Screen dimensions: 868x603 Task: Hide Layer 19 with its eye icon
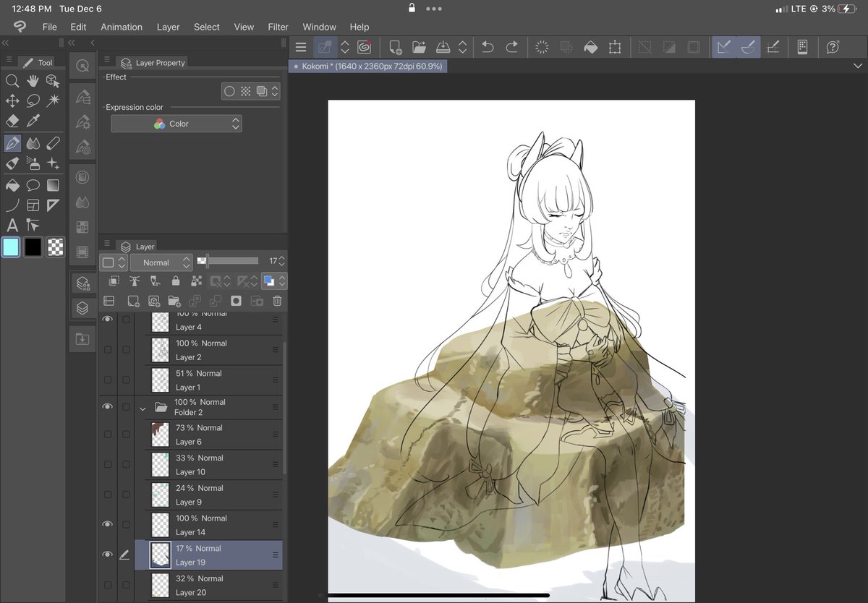pyautogui.click(x=108, y=555)
